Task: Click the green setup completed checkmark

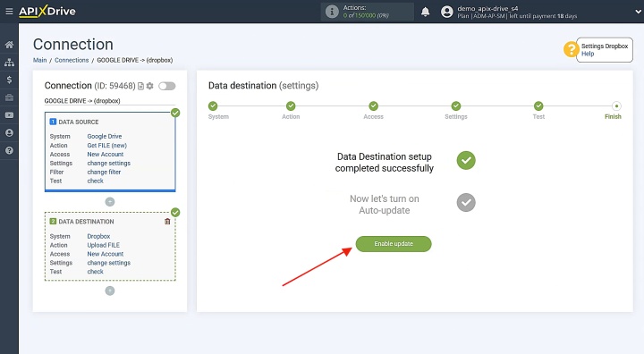Action: (466, 160)
